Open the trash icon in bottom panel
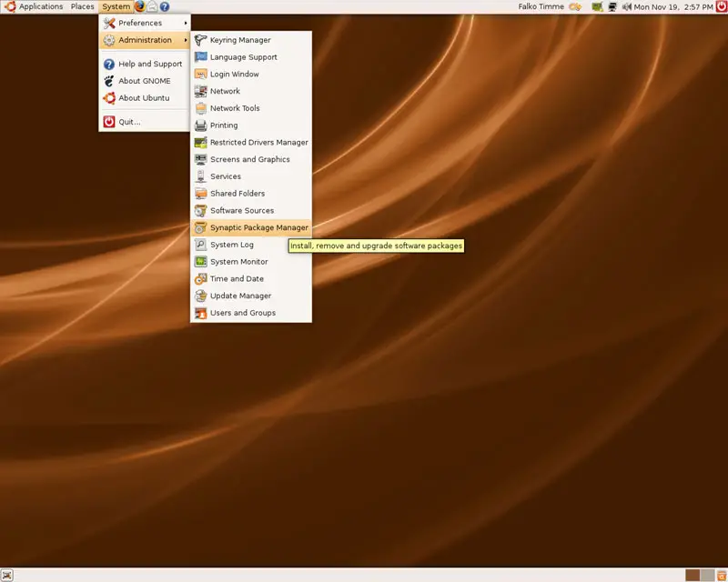Image resolution: width=728 pixels, height=582 pixels. [x=722, y=576]
